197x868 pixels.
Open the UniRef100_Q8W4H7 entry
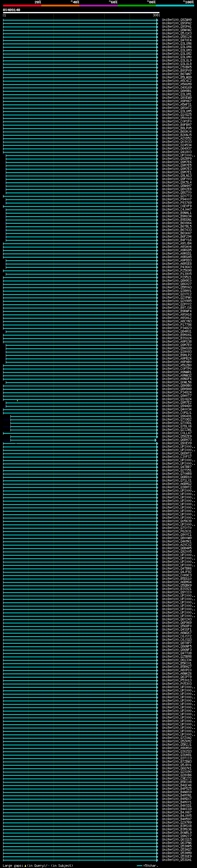[x=177, y=186]
